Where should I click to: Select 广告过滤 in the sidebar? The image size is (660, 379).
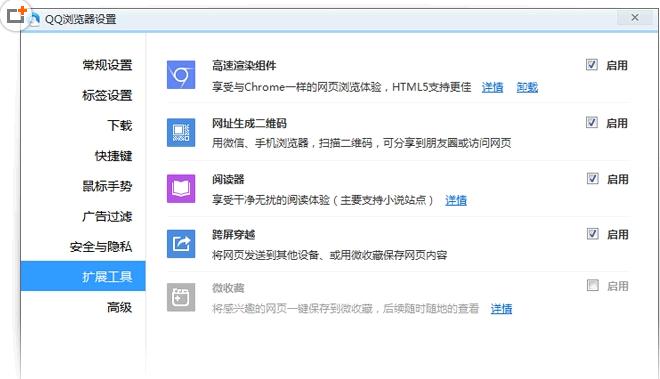(x=107, y=216)
